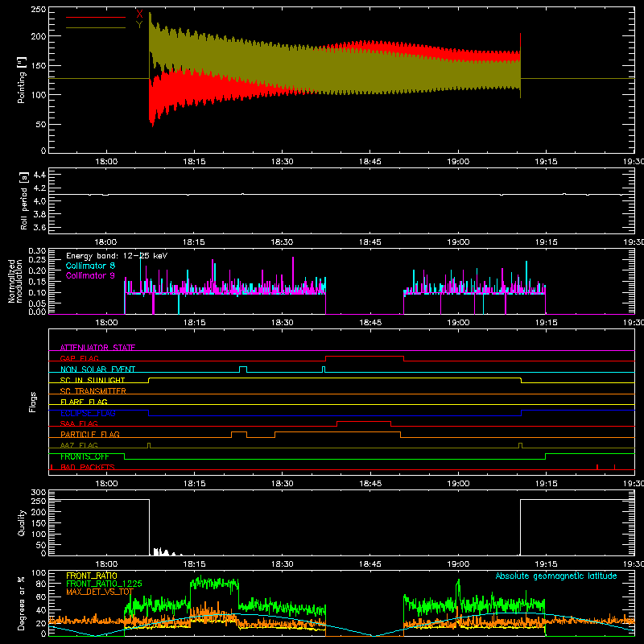Select the Energy band: 12-25 keV annotation
Screen dimensions: 644x644
tap(117, 256)
